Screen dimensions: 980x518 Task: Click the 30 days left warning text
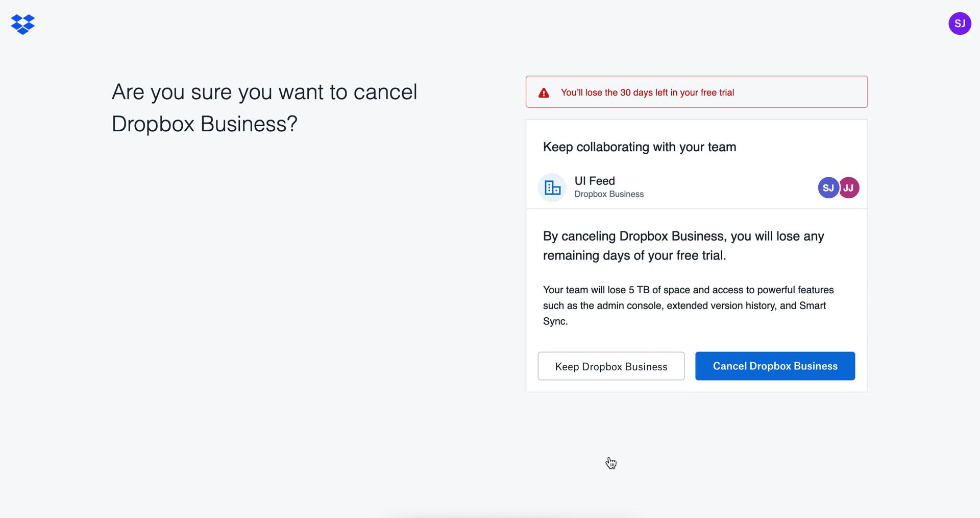coord(647,92)
